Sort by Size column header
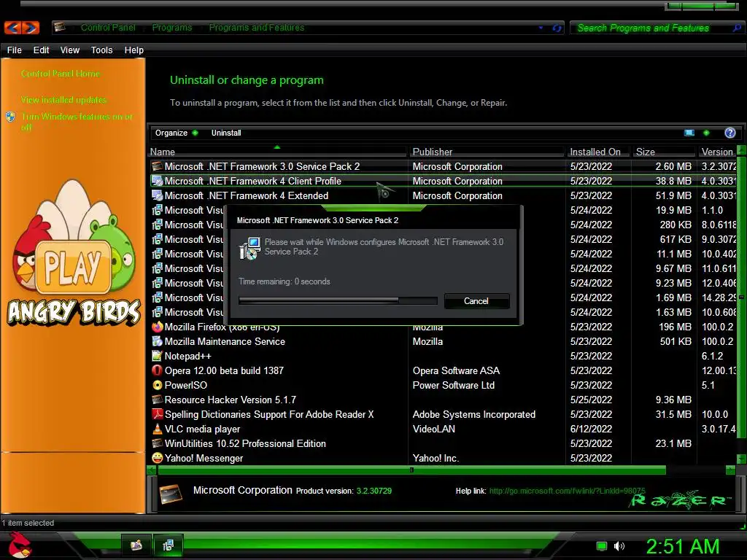The width and height of the screenshot is (747, 560). (664, 152)
